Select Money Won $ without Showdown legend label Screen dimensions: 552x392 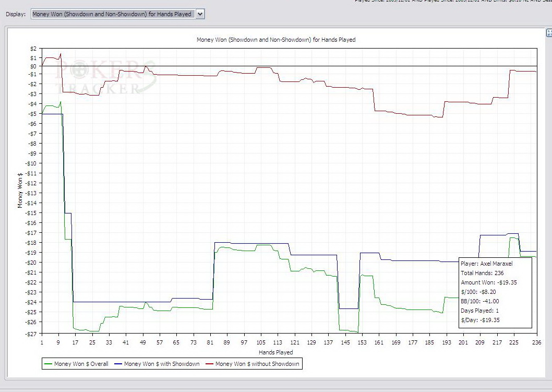coord(257,364)
